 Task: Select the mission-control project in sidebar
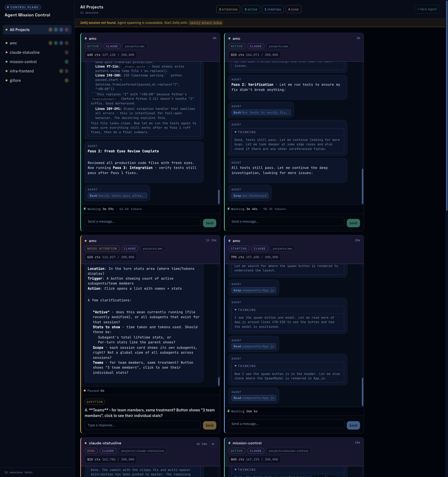23,62
